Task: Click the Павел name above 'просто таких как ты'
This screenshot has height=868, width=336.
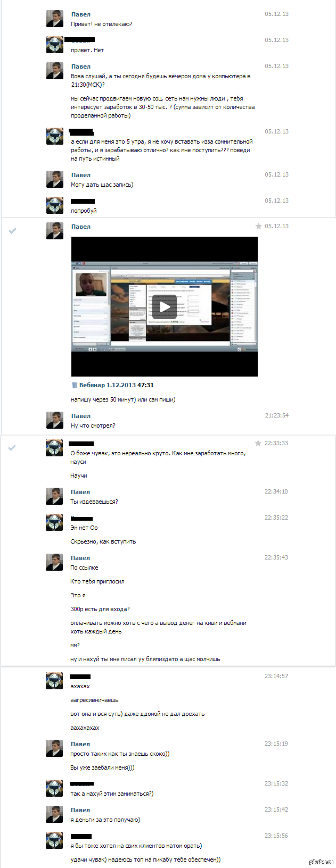Action: click(x=80, y=744)
